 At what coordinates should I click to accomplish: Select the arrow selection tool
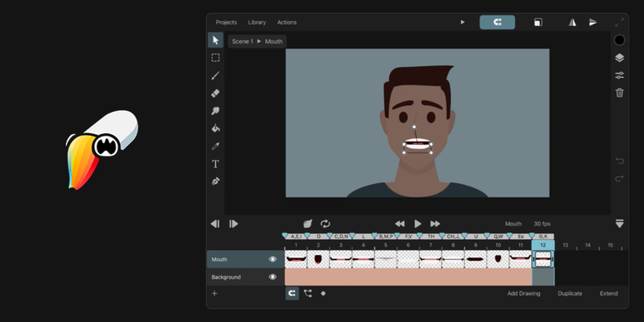coord(215,41)
